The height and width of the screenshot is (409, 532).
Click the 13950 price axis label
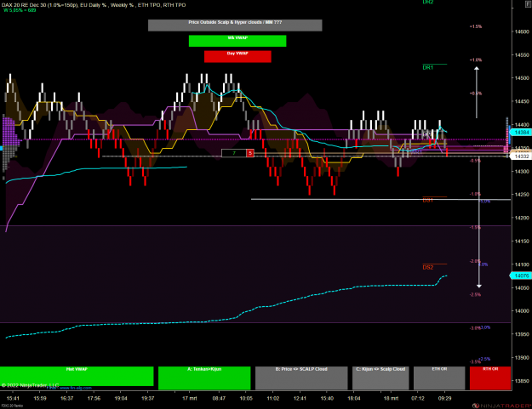[522, 334]
